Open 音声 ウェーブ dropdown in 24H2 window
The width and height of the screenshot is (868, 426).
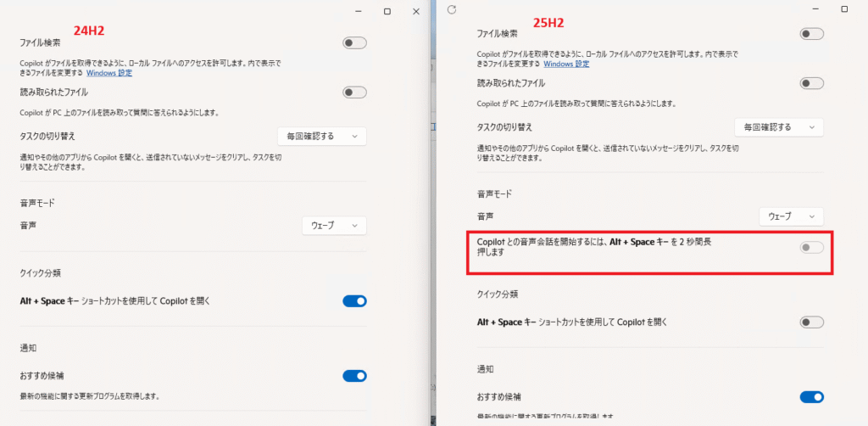pyautogui.click(x=334, y=226)
